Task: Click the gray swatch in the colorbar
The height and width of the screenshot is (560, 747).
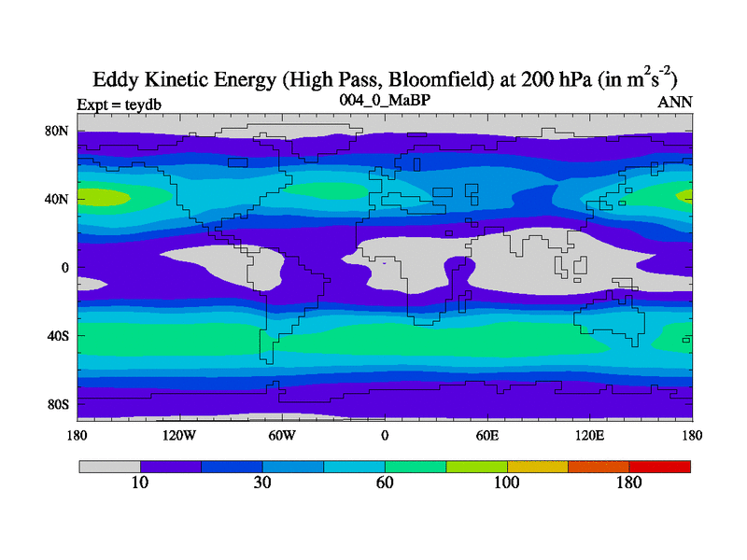Action: pos(109,466)
